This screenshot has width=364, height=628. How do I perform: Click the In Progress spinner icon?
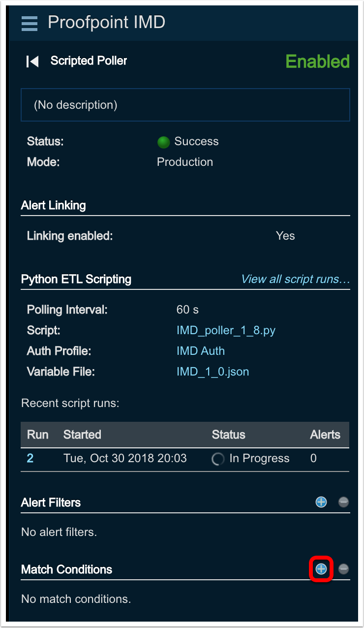(218, 459)
